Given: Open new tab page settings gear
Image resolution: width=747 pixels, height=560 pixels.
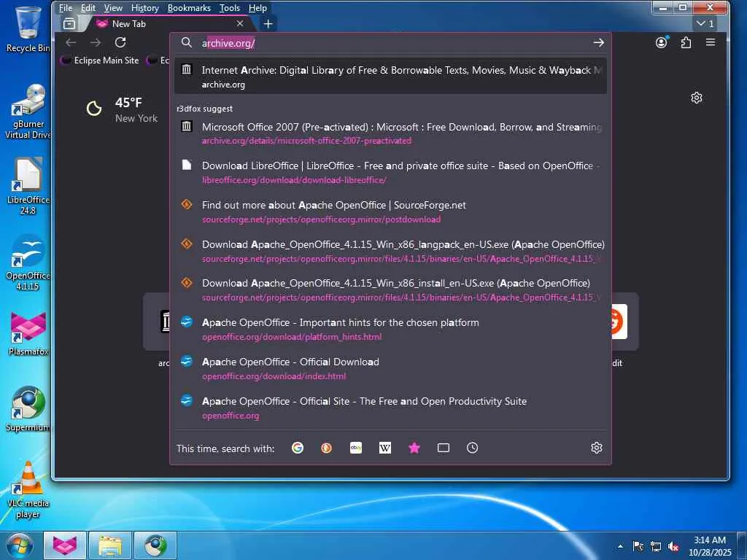Looking at the screenshot, I should click(x=697, y=98).
